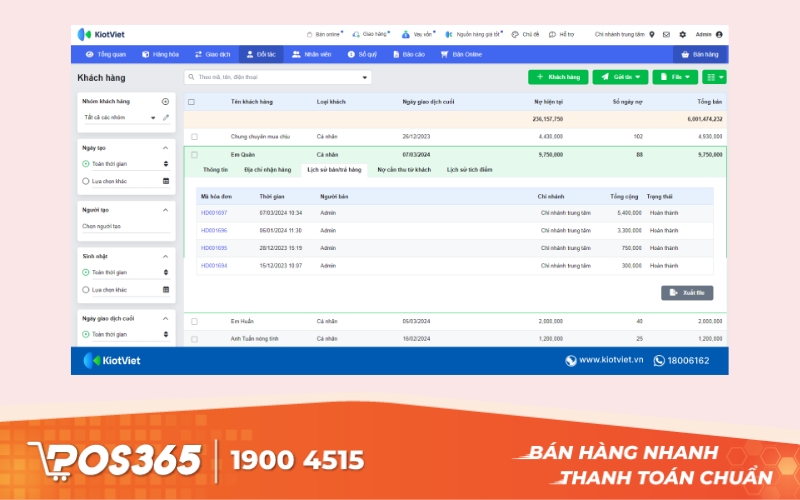The image size is (800, 500).
Task: Open Bán online shortcut in top bar
Action: (324, 35)
